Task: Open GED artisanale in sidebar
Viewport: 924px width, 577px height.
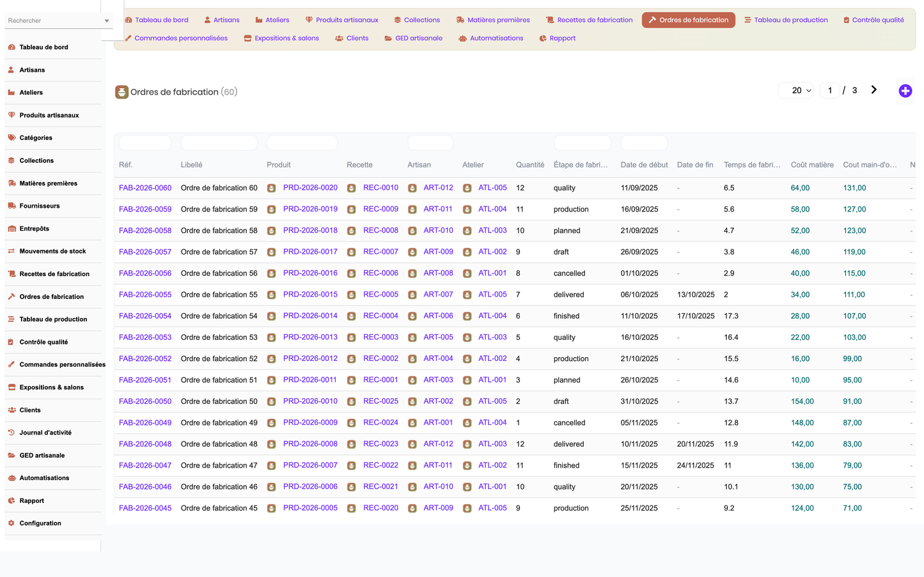Action: click(42, 456)
